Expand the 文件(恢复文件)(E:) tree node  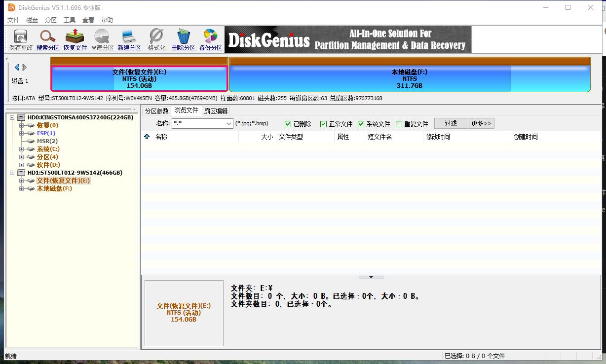click(22, 181)
